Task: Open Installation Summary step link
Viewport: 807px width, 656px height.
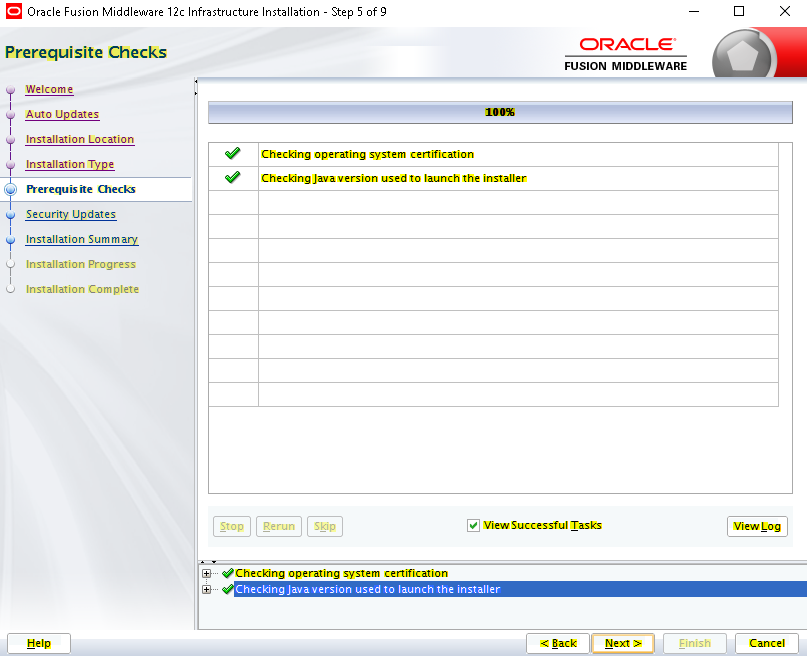Action: pos(82,239)
